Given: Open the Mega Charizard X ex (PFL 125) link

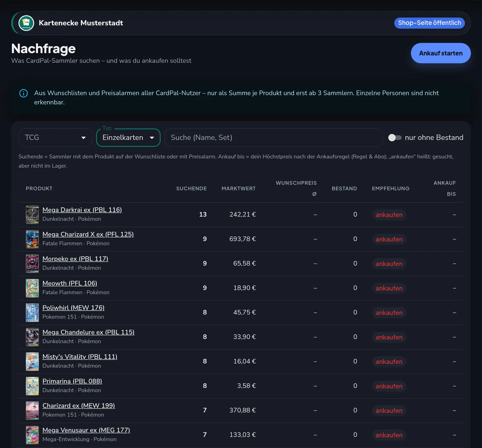Looking at the screenshot, I should [88, 234].
